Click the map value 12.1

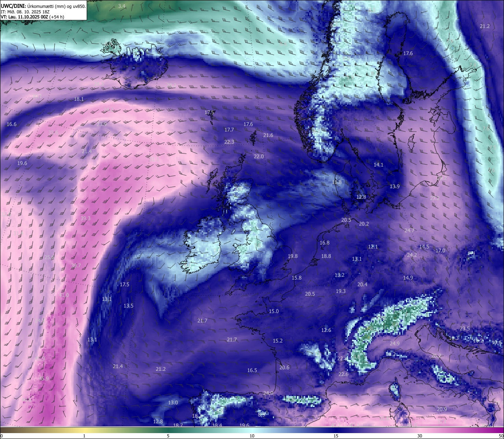tap(373, 247)
